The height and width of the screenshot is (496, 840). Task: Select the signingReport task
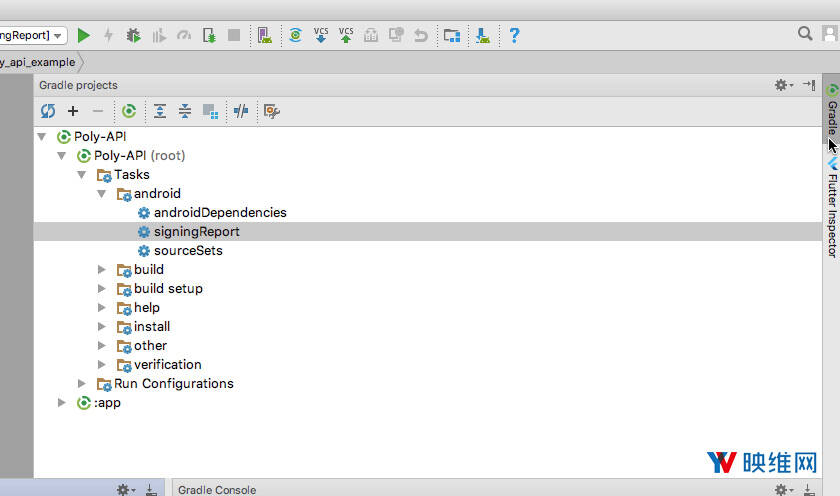[196, 232]
